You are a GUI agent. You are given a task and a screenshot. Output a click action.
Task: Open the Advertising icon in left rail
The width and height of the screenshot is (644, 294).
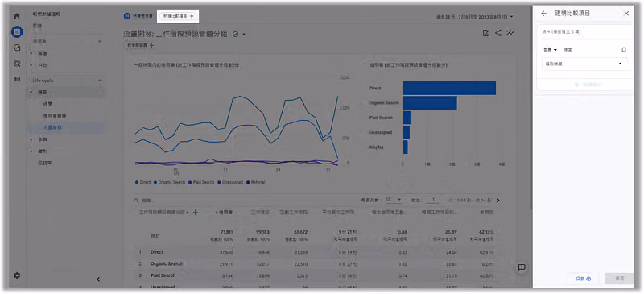click(17, 64)
